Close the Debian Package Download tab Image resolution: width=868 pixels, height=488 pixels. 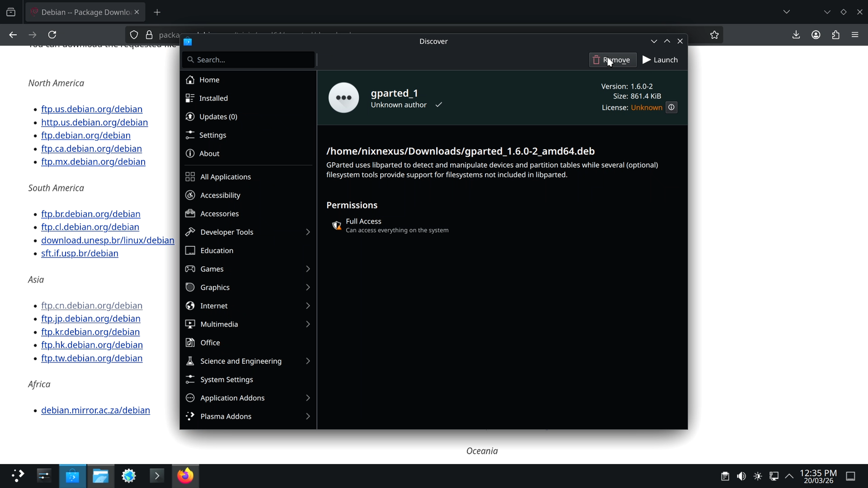click(137, 12)
